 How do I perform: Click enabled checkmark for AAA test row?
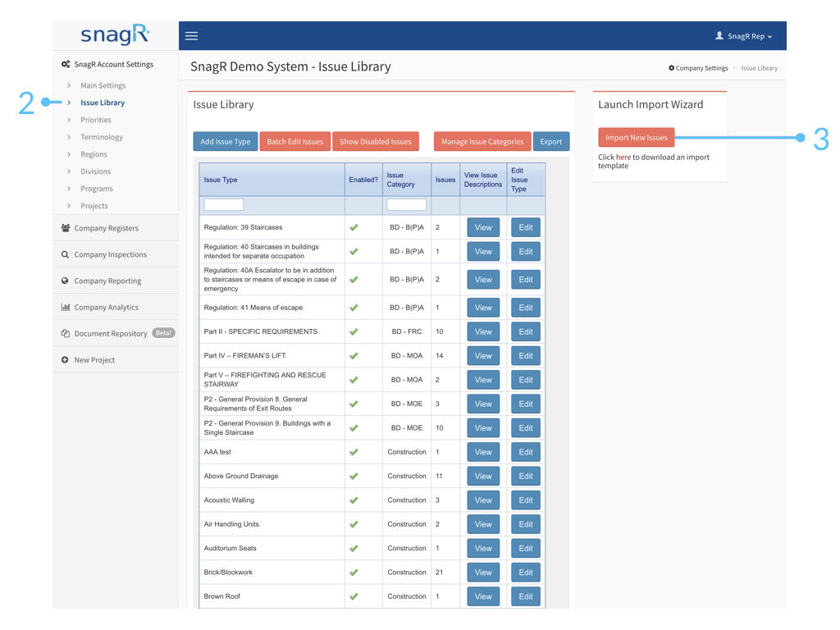coord(354,452)
